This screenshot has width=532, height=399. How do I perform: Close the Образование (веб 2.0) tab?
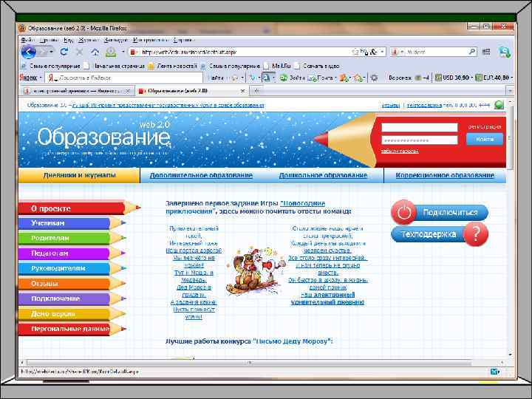(x=242, y=91)
